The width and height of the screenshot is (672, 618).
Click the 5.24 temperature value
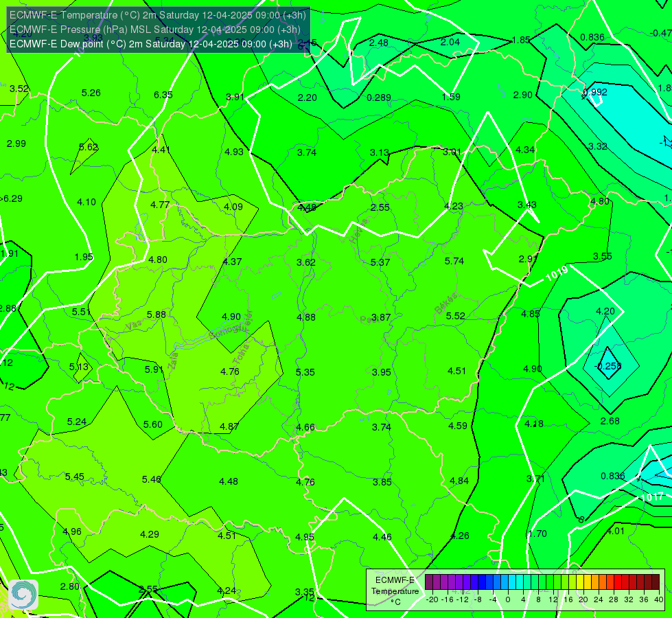(x=77, y=422)
